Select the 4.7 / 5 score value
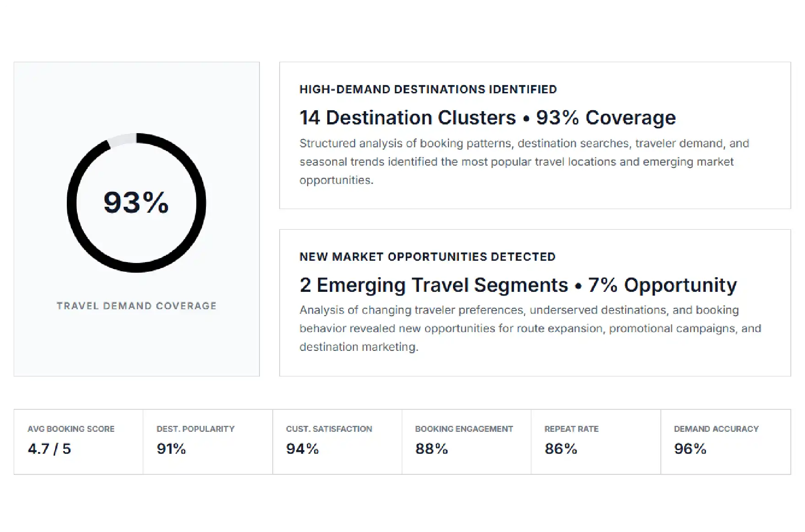805x532 pixels. tap(49, 449)
